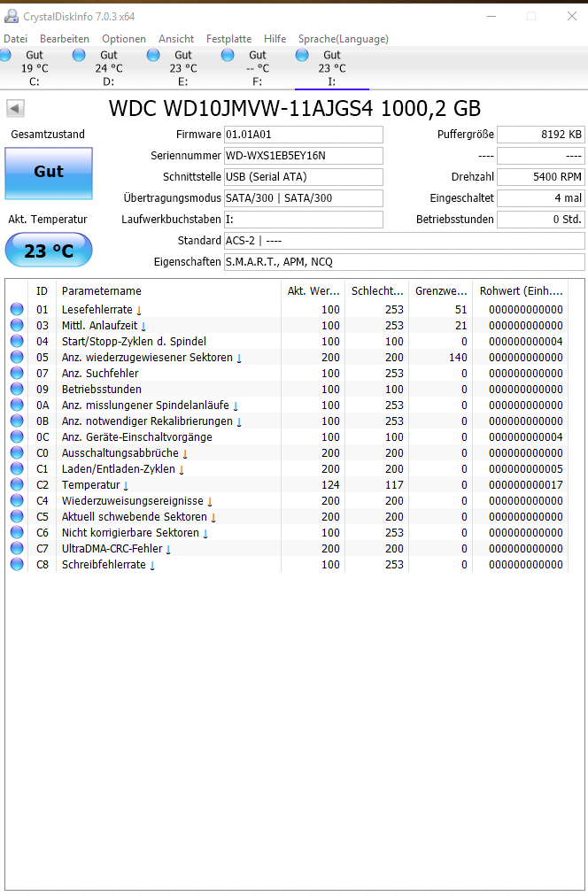This screenshot has height=896, width=588.
Task: Click the blue Gut health status button
Action: pos(49,174)
